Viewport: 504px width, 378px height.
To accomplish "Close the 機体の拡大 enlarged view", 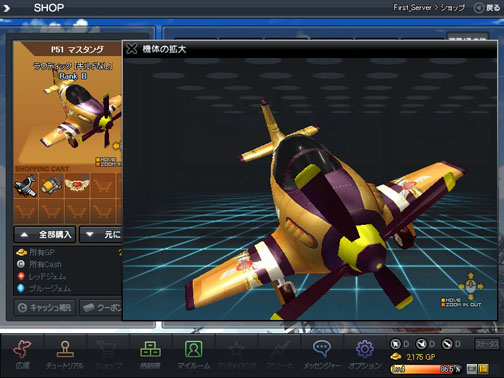I will [132, 49].
